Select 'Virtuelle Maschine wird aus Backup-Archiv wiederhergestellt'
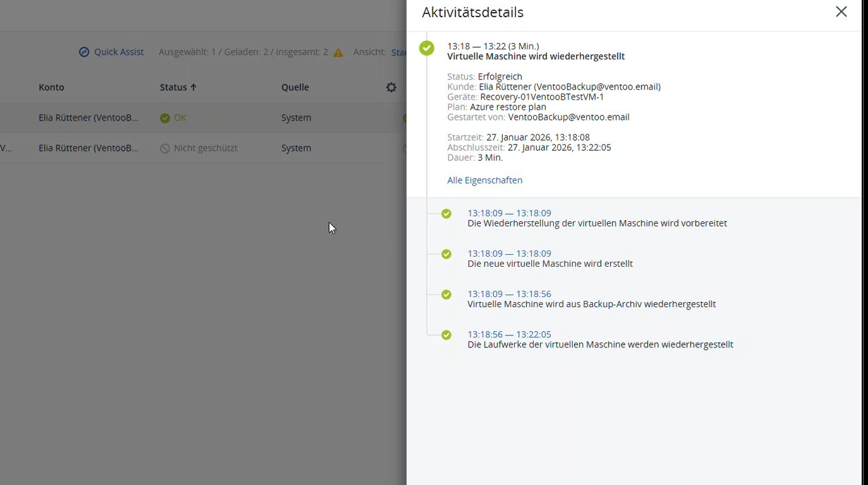Image resolution: width=868 pixels, height=485 pixels. [592, 304]
